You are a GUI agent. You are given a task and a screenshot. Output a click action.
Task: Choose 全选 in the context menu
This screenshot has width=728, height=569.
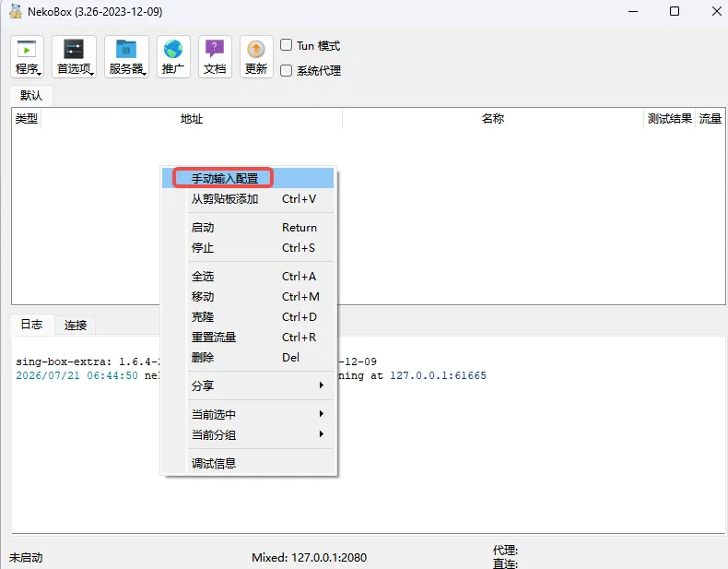coord(248,277)
